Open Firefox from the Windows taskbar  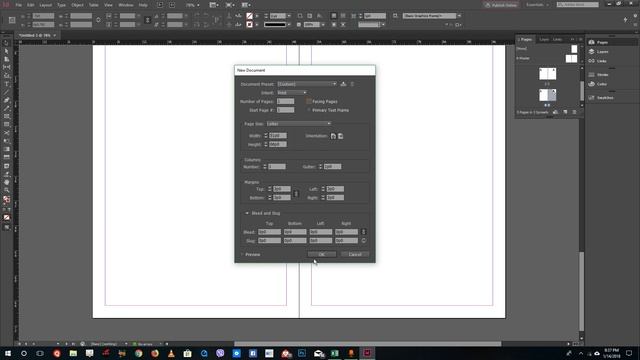[x=155, y=353]
